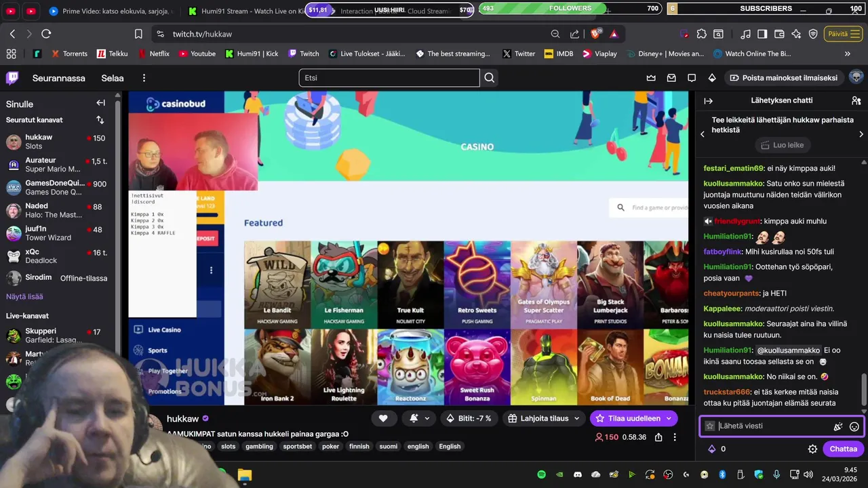Open the chat settings gear

tap(812, 449)
